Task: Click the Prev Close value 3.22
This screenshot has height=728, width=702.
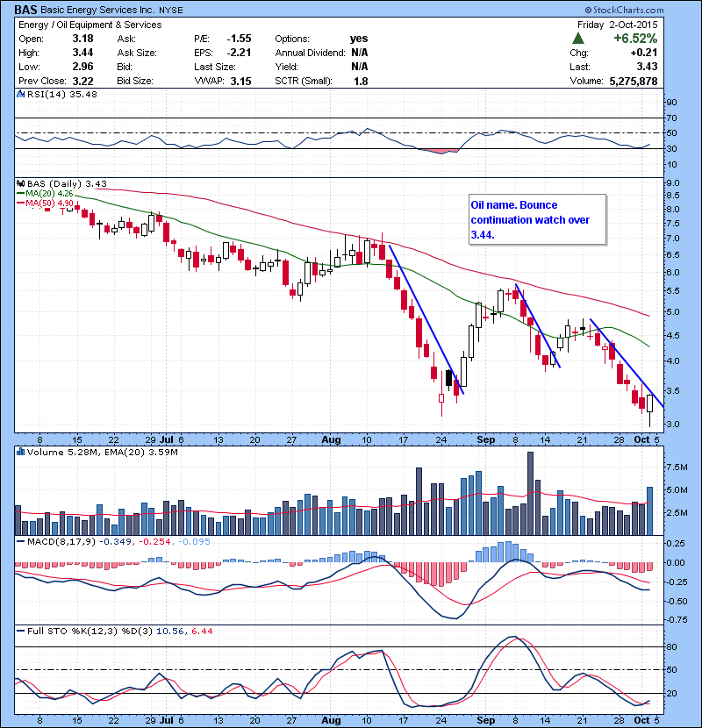Action: (82, 81)
